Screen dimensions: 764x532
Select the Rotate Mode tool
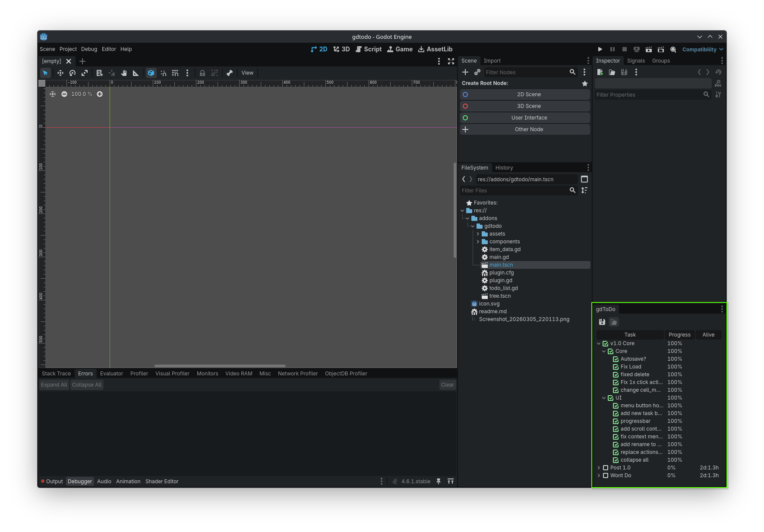click(73, 73)
